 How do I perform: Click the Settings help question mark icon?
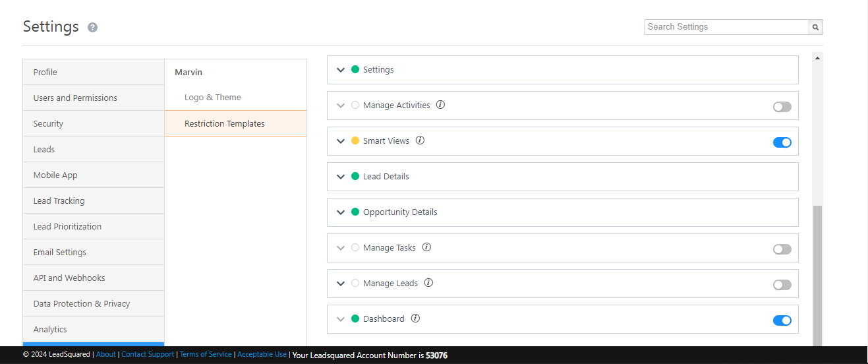93,28
